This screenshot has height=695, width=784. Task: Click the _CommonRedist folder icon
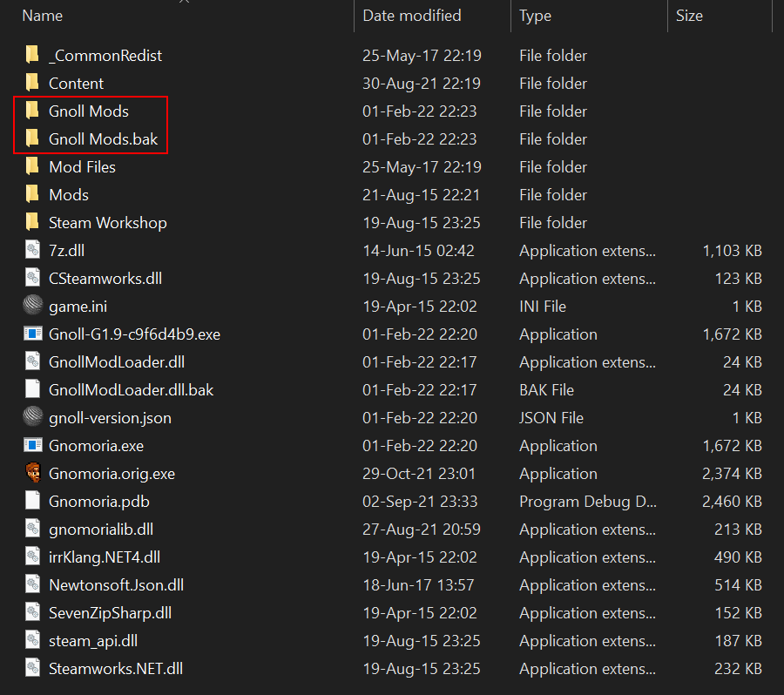tap(32, 55)
